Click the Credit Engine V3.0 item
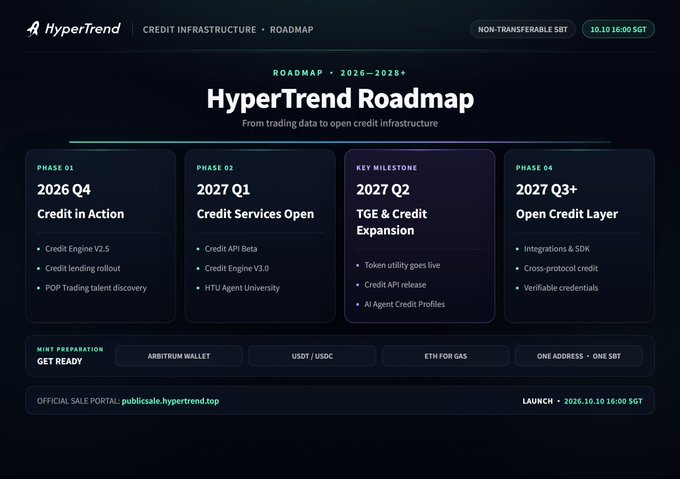 coord(237,268)
